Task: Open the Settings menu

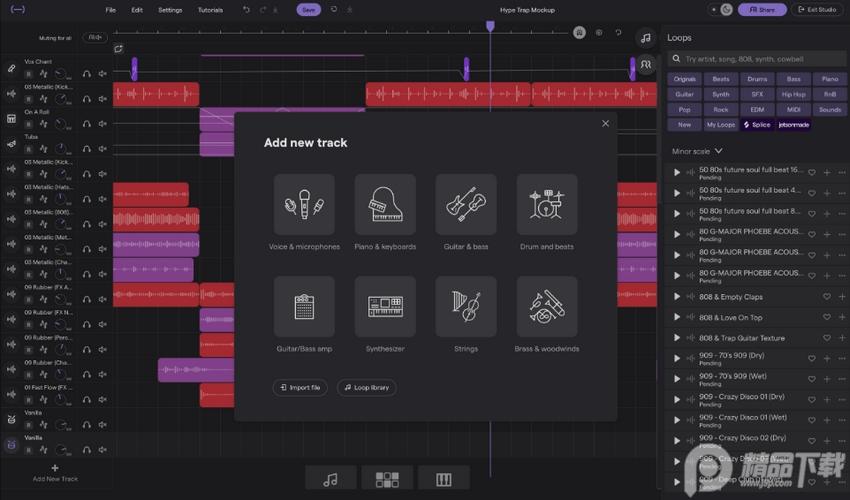Action: click(x=170, y=10)
